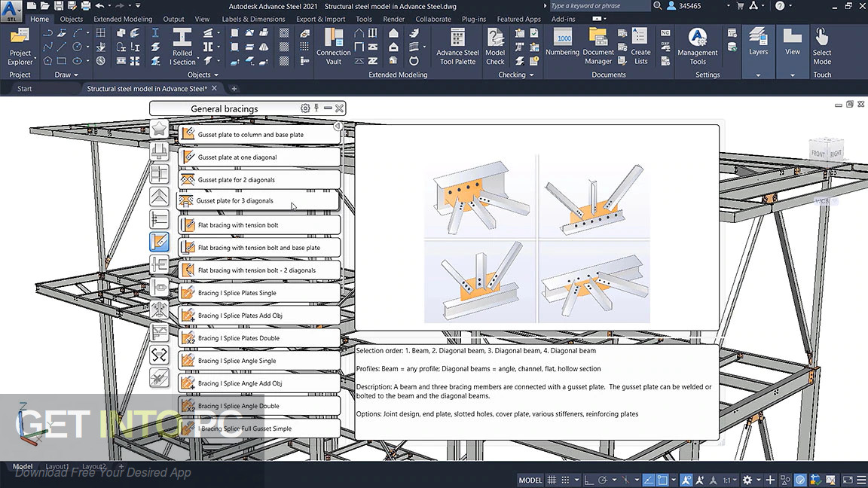Screen dimensions: 868x488
Task: Open the Document Manager
Action: (598, 47)
